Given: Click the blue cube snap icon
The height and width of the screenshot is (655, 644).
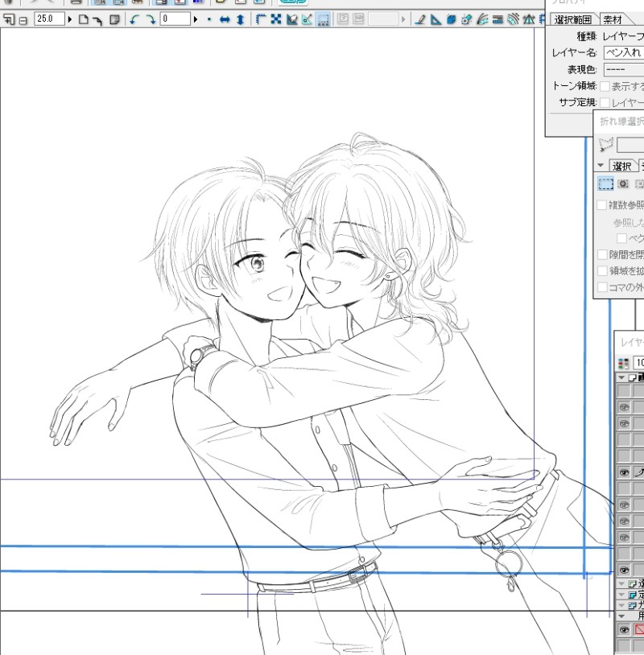Looking at the screenshot, I should click(x=451, y=19).
